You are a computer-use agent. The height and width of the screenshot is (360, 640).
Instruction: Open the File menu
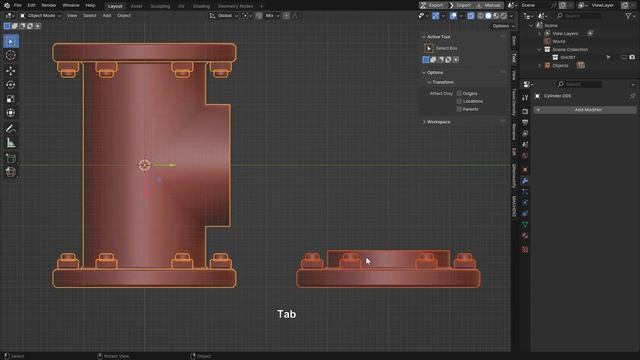click(18, 5)
